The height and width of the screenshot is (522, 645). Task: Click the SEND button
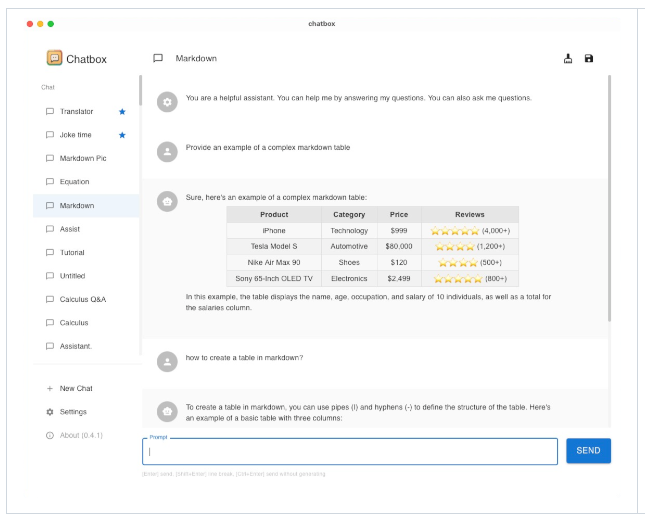(x=588, y=451)
